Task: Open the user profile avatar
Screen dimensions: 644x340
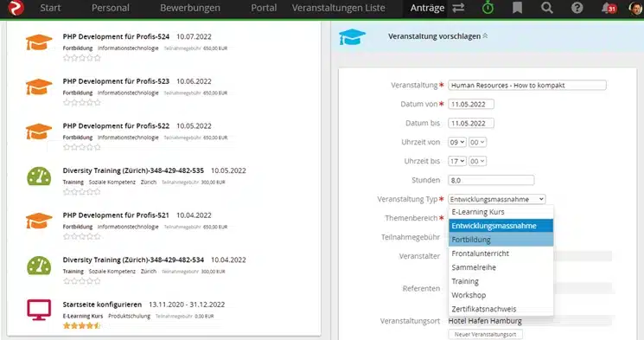Action: click(x=635, y=8)
